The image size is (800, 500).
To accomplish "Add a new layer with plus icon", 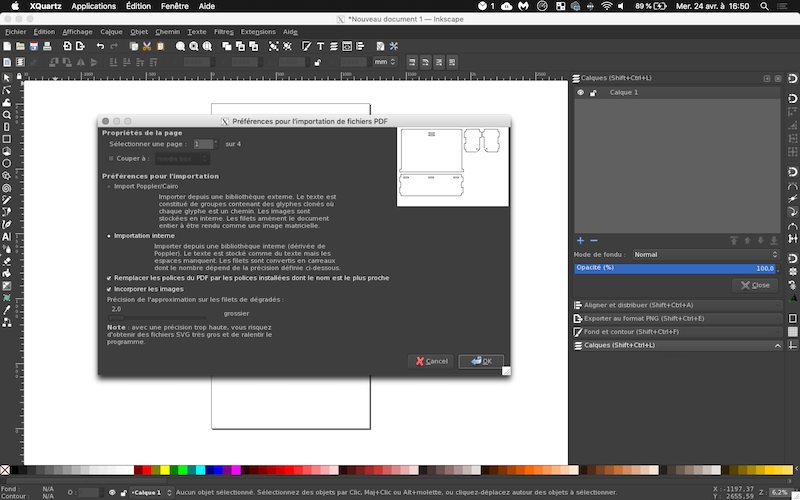I will [580, 240].
